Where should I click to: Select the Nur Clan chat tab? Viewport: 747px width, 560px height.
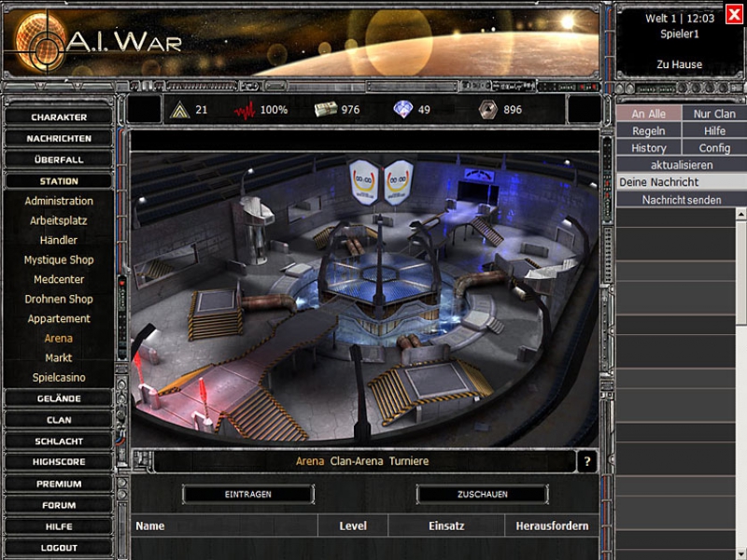point(714,114)
